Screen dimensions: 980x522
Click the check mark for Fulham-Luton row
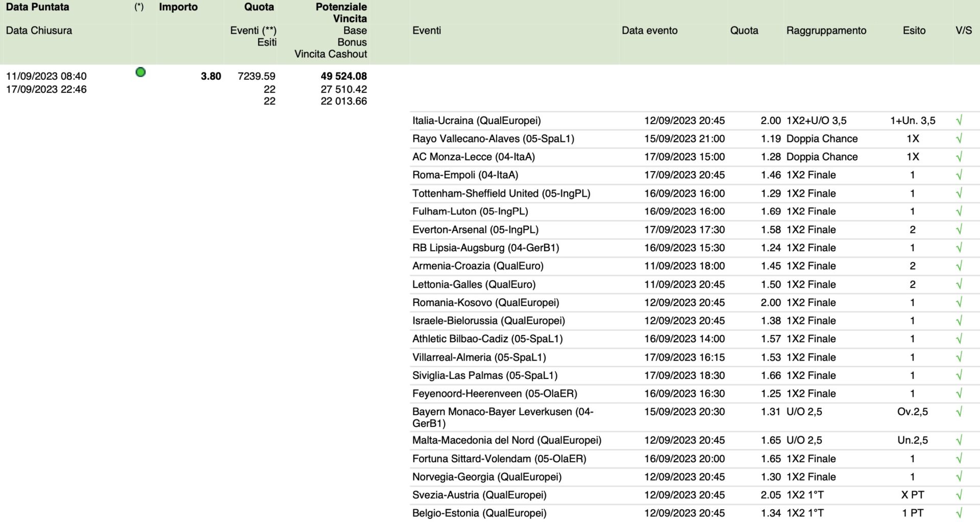(x=959, y=211)
